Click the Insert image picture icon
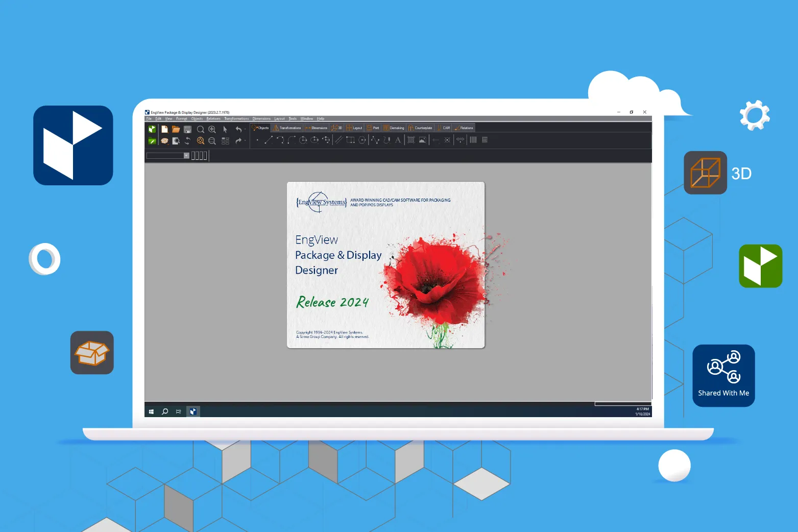Viewport: 798px width, 532px height. [423, 140]
